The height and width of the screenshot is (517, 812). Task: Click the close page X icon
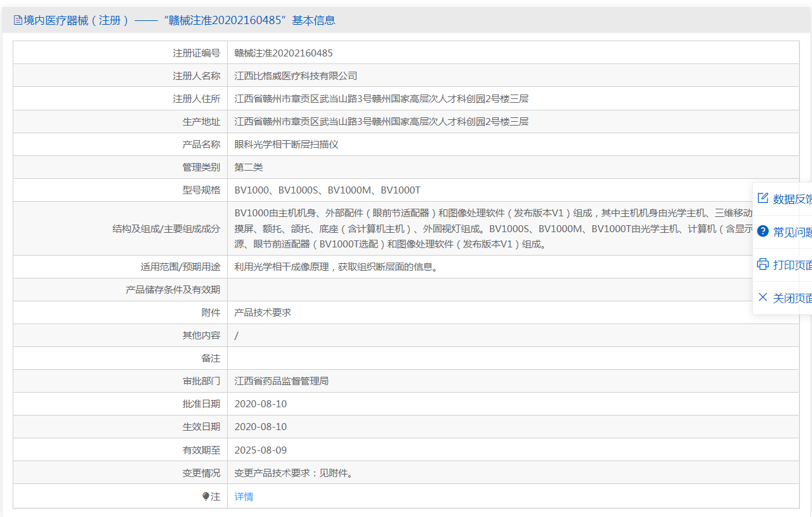coord(763,297)
